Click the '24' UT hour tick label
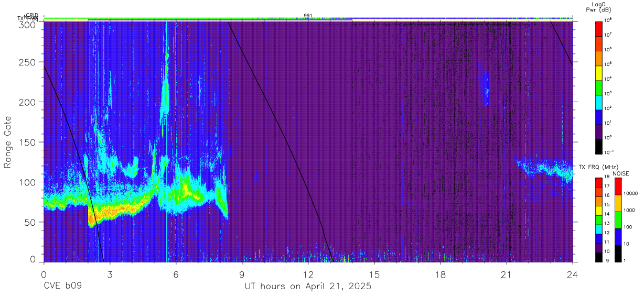The height and width of the screenshot is (297, 644). pyautogui.click(x=573, y=274)
